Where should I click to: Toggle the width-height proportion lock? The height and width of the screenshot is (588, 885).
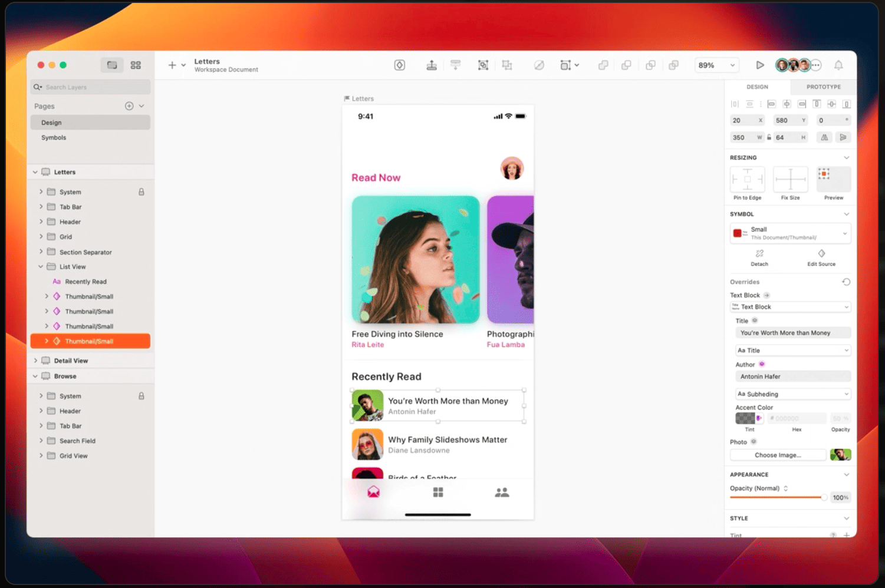tap(769, 137)
